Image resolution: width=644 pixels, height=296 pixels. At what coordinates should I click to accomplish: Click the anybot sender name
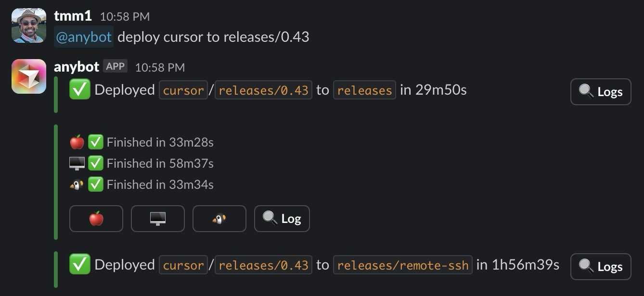[77, 66]
